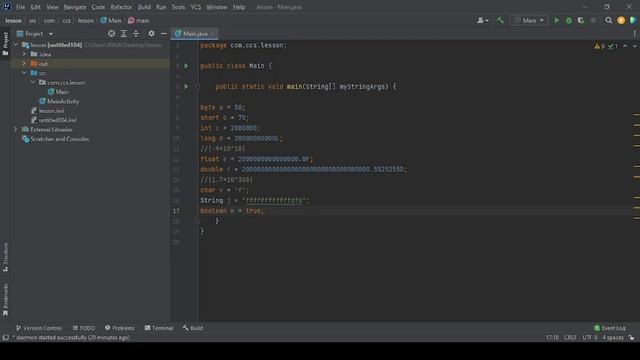
Task: Run the Main configuration with green play button
Action: pos(556,20)
